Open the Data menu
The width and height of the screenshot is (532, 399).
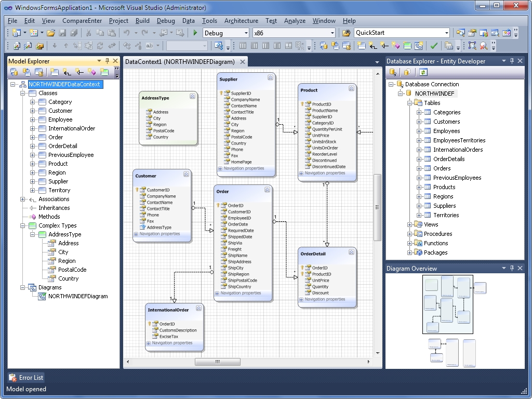pos(188,21)
